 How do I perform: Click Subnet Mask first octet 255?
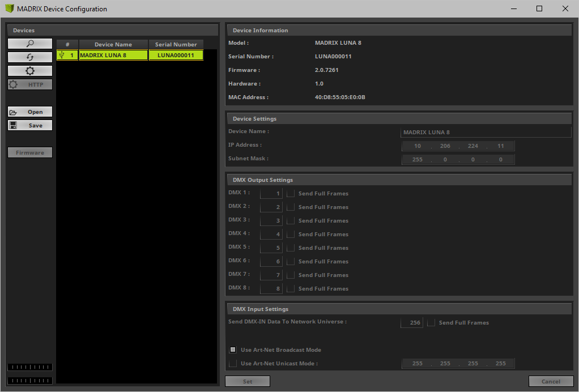tap(418, 159)
